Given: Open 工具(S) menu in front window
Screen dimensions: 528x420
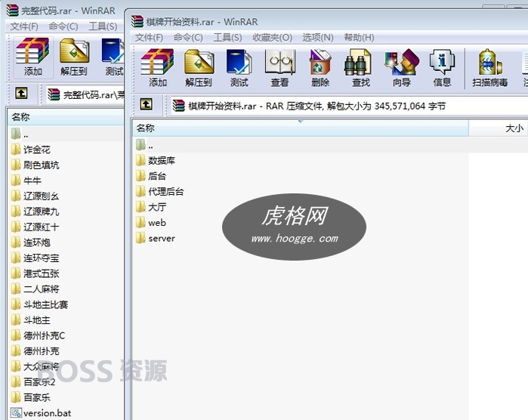Looking at the screenshot, I should point(227,37).
